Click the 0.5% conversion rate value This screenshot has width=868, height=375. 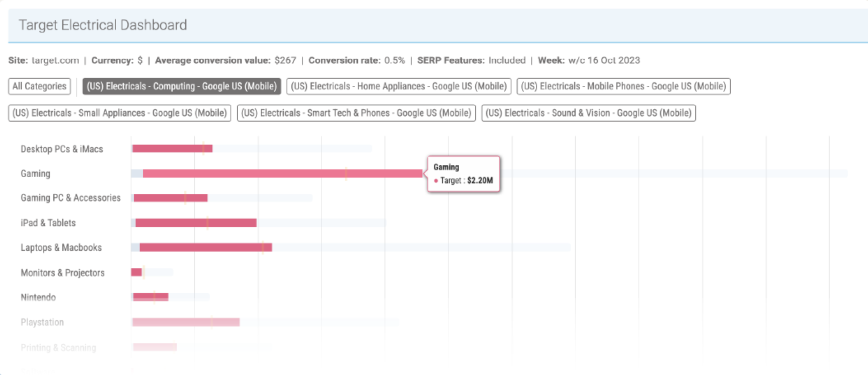pyautogui.click(x=394, y=61)
